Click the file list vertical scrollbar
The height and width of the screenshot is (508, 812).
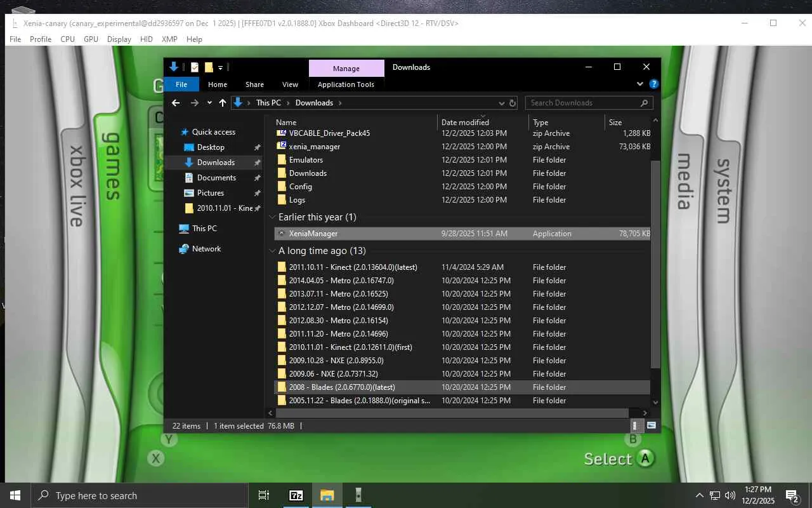pos(656,264)
